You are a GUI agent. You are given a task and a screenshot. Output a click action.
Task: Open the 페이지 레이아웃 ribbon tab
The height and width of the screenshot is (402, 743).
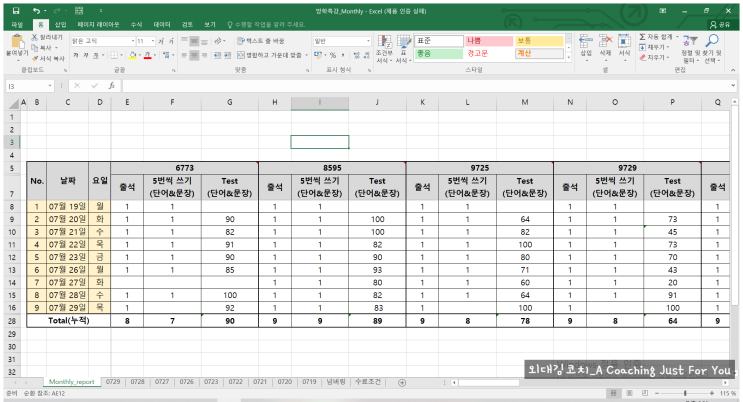click(x=98, y=25)
